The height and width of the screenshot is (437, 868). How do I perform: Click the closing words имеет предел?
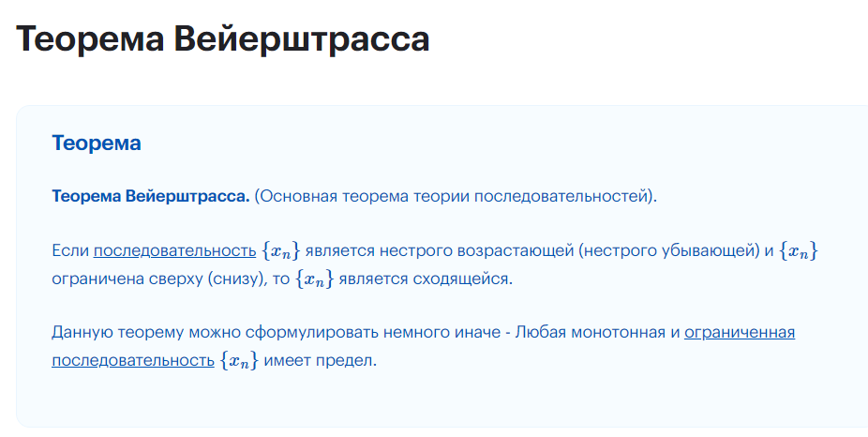pos(320,360)
